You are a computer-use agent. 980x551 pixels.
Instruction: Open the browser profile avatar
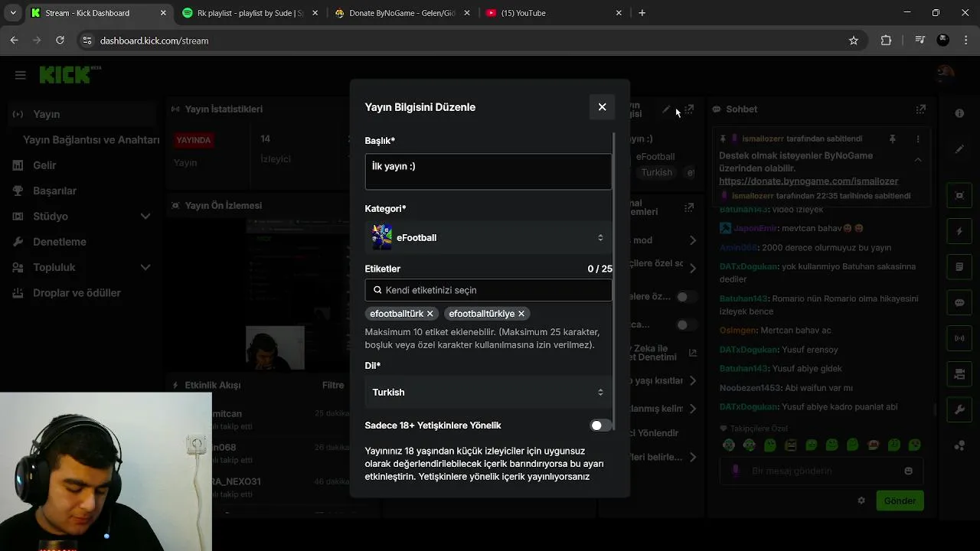pyautogui.click(x=943, y=41)
